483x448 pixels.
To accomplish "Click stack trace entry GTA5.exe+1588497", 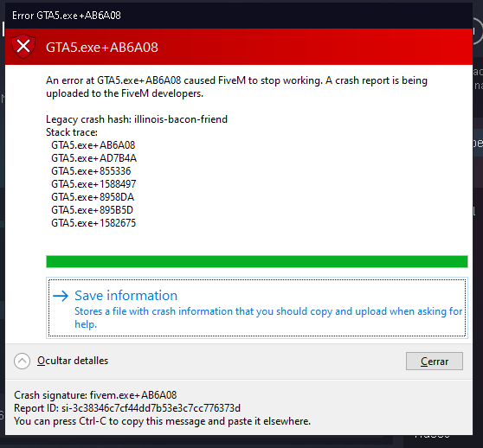I will (93, 184).
